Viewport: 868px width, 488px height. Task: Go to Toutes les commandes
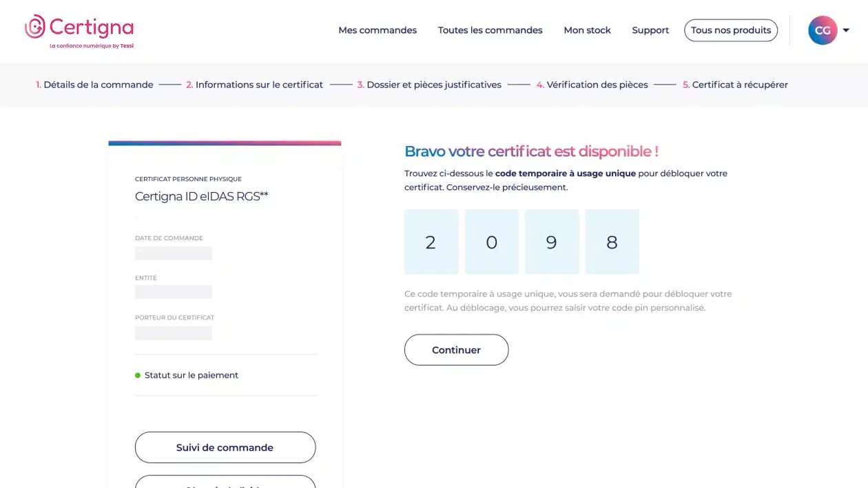pos(490,30)
